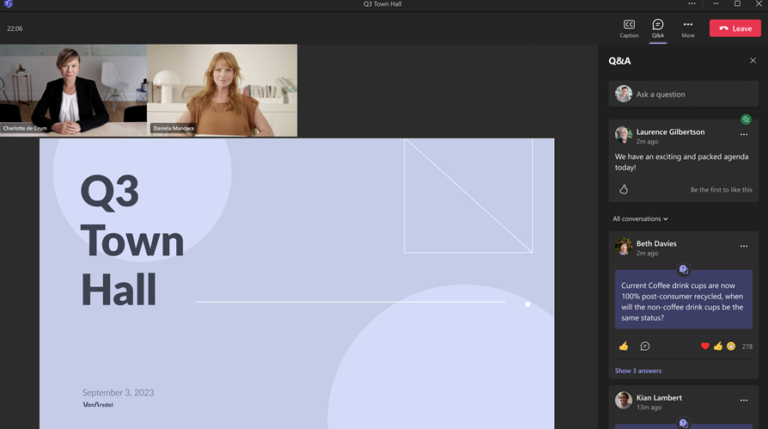Expand the All conversations filter dropdown
The width and height of the screenshot is (768, 429).
(640, 218)
